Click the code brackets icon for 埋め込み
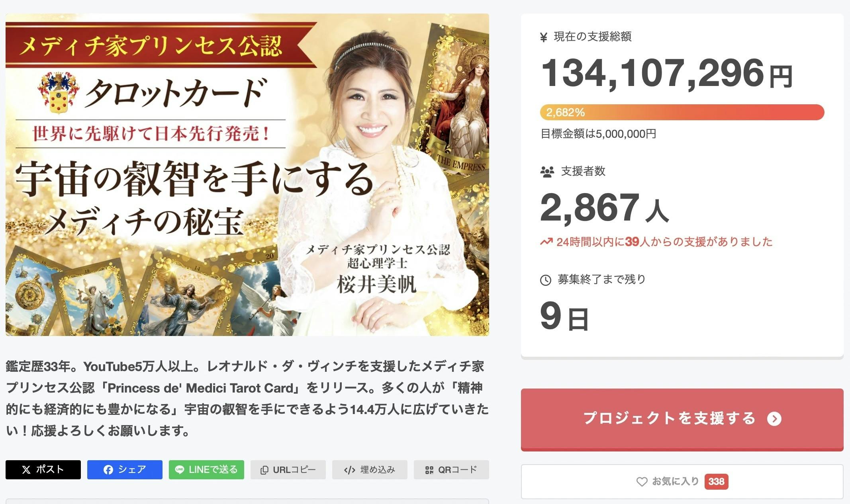This screenshot has height=504, width=850. (x=349, y=470)
